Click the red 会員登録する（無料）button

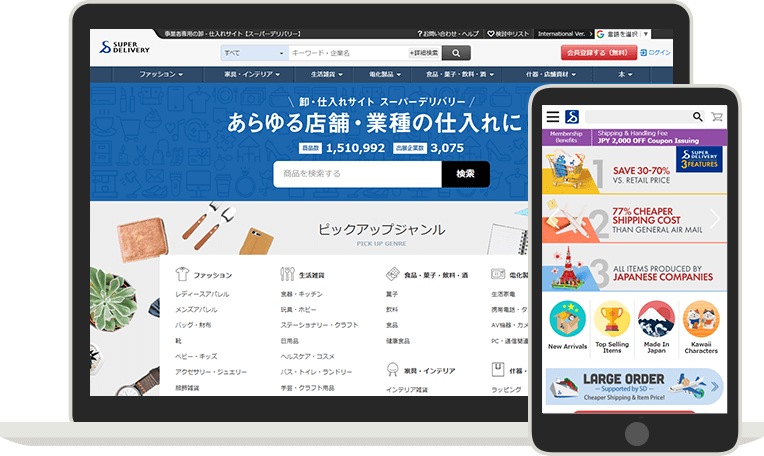tap(599, 53)
